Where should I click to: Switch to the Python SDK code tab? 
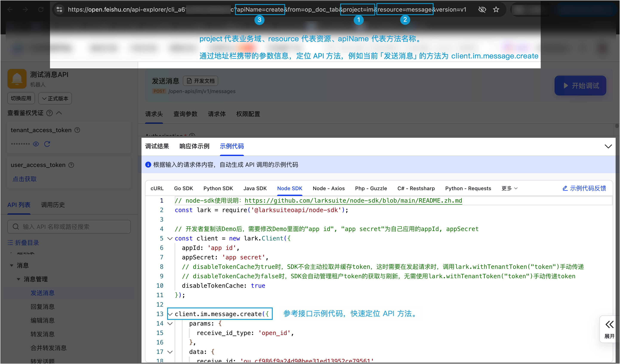click(218, 188)
